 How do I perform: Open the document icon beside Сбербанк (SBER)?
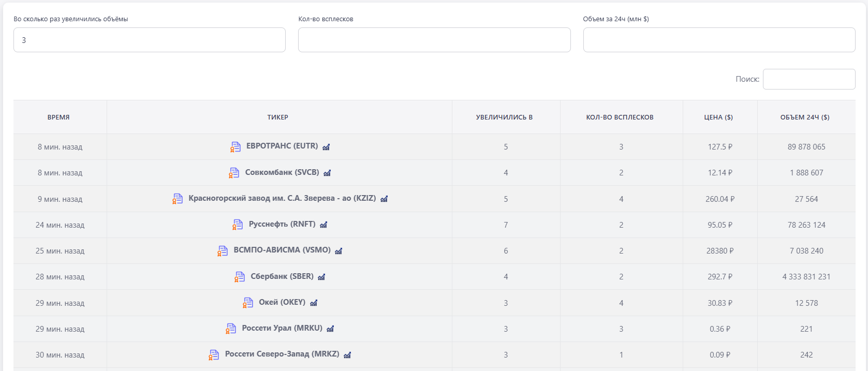tap(240, 277)
